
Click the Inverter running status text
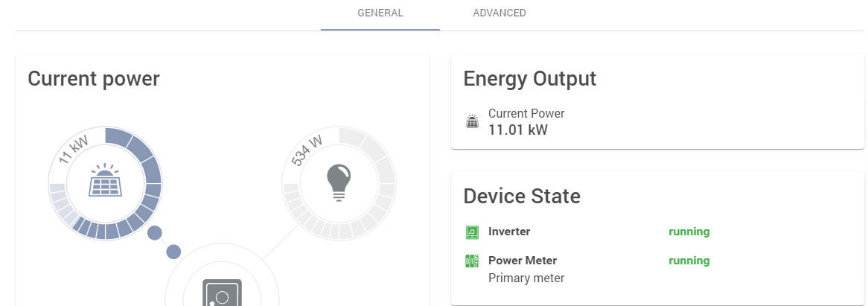tap(689, 232)
